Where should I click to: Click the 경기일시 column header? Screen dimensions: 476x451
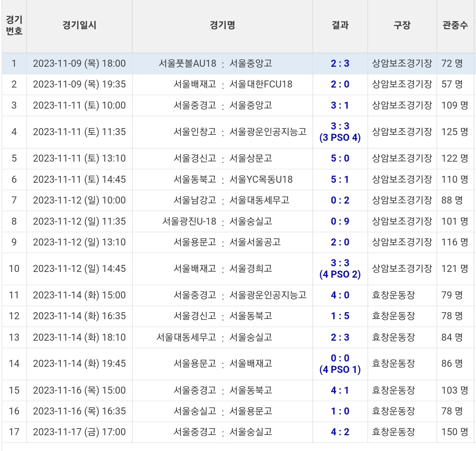pyautogui.click(x=79, y=25)
